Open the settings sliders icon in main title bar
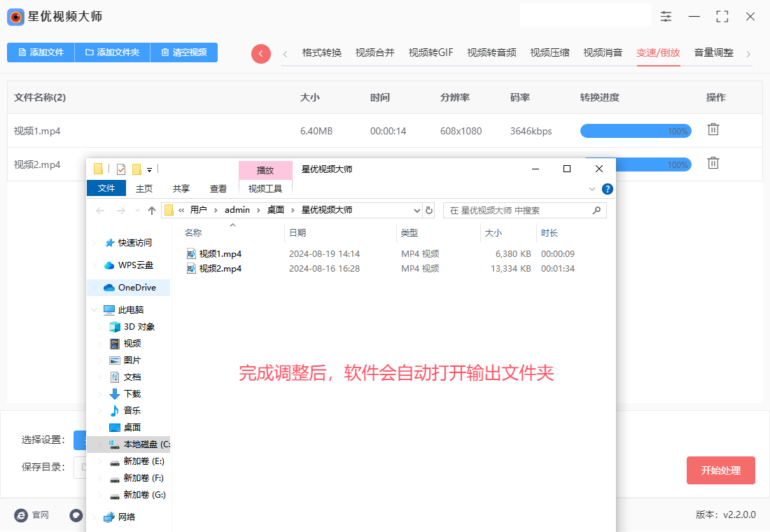The image size is (770, 532). 666,17
